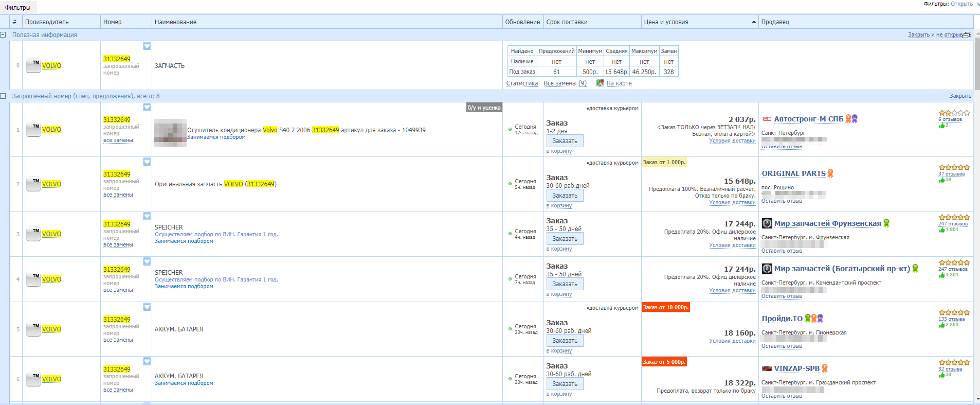
Task: Click the Мир запчастей Фрунзенская seller logo
Action: (767, 223)
